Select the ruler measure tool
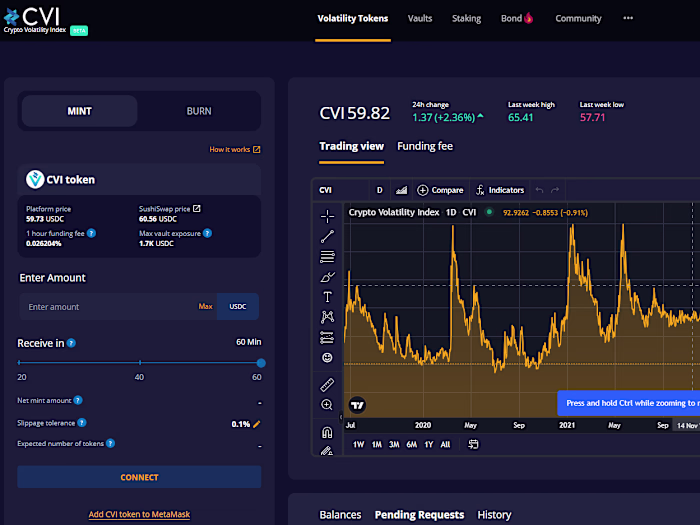Image resolution: width=700 pixels, height=525 pixels. pos(327,384)
